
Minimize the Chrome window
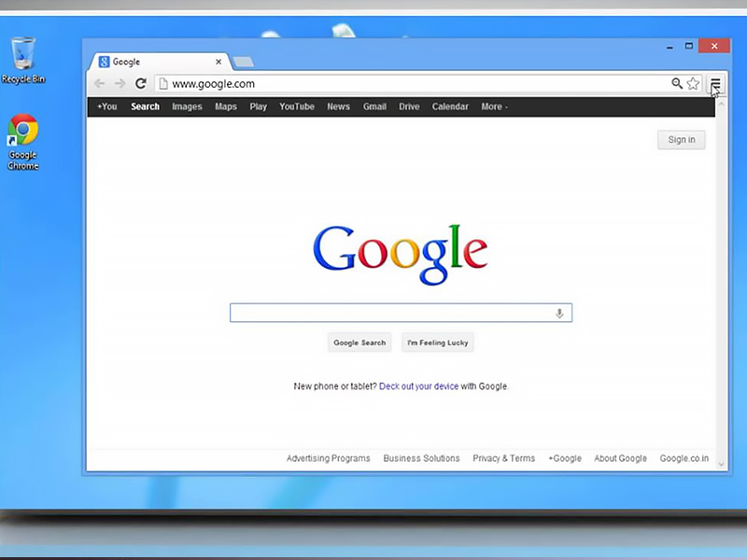(x=669, y=47)
